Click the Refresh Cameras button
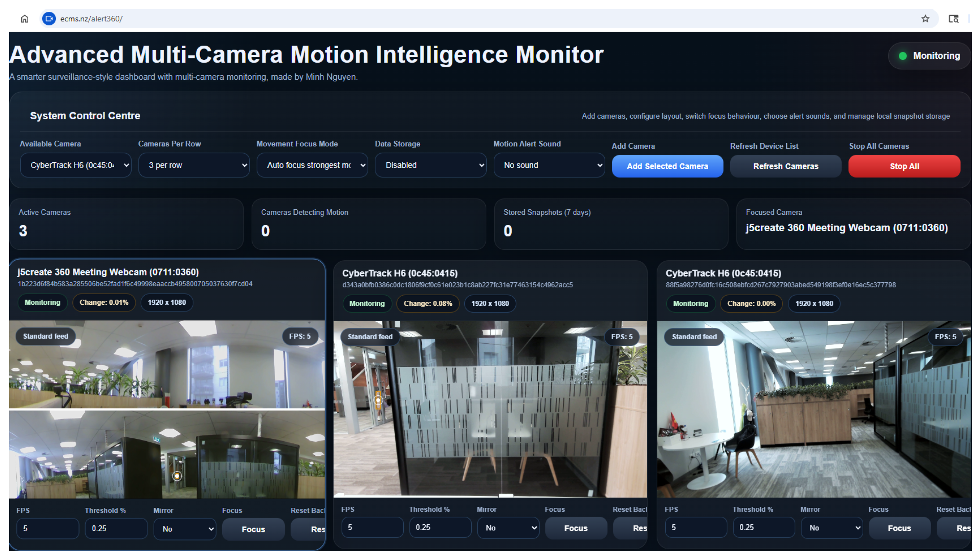980x557 pixels. (786, 166)
